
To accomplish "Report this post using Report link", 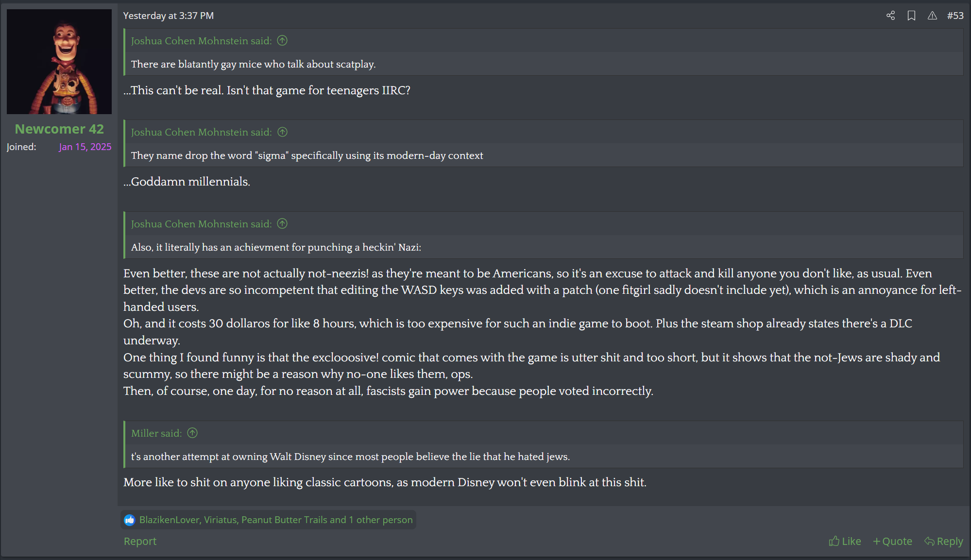I will pyautogui.click(x=140, y=541).
